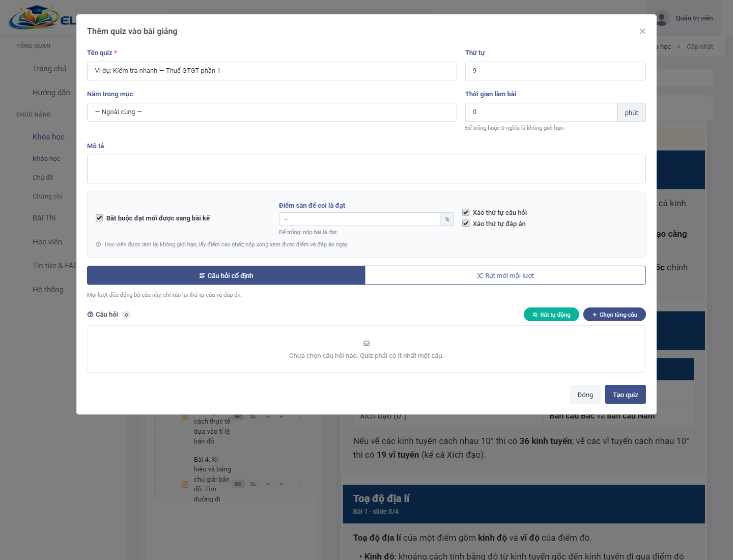The image size is (733, 560).
Task: Focus the Thời gian làm bài input
Action: point(541,112)
